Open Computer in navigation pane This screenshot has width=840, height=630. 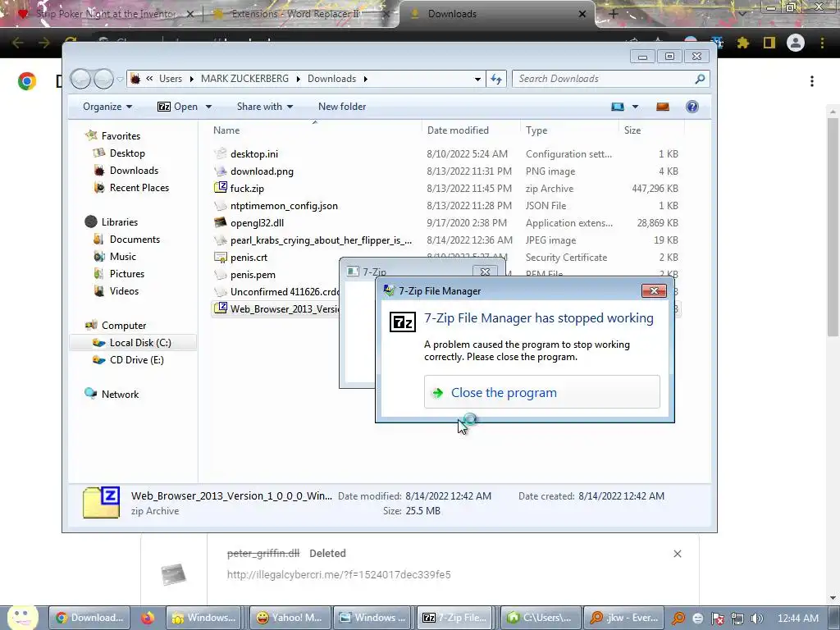click(124, 325)
